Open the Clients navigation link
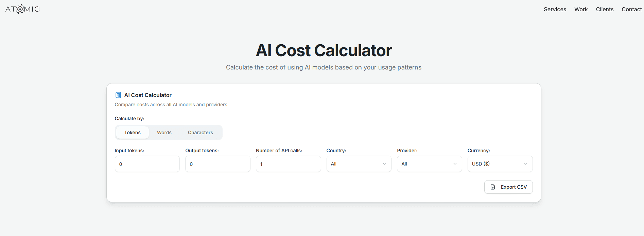The image size is (644, 236). 605,10
